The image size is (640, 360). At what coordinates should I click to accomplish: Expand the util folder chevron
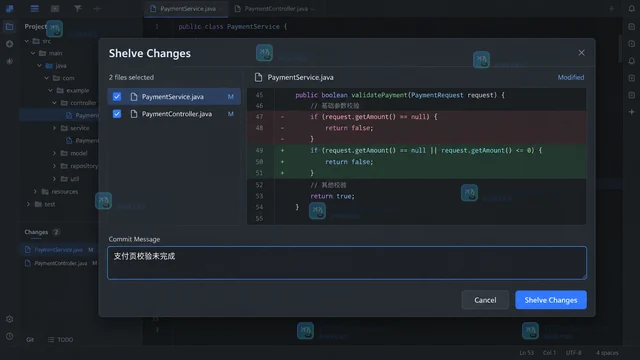pyautogui.click(x=54, y=179)
